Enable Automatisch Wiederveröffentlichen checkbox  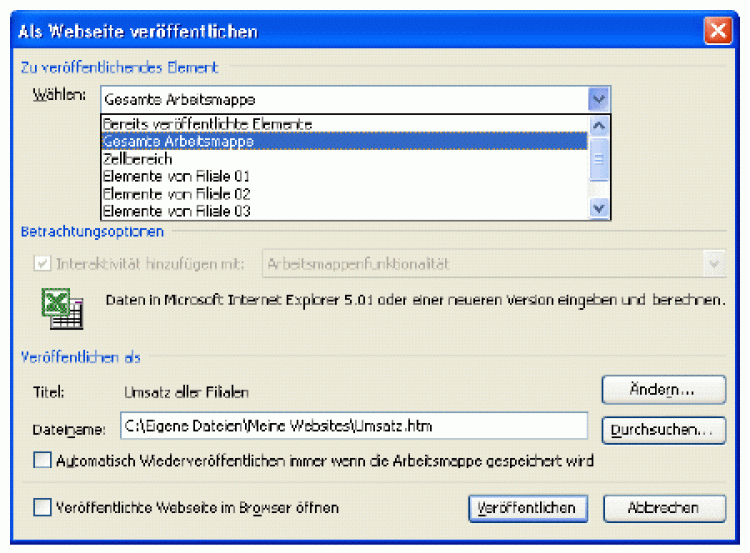point(42,461)
